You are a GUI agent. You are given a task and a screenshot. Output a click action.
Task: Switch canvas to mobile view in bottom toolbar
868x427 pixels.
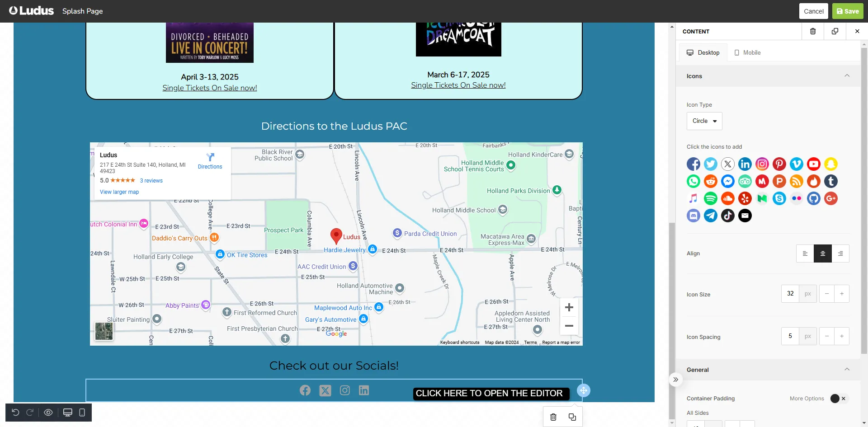(82, 413)
